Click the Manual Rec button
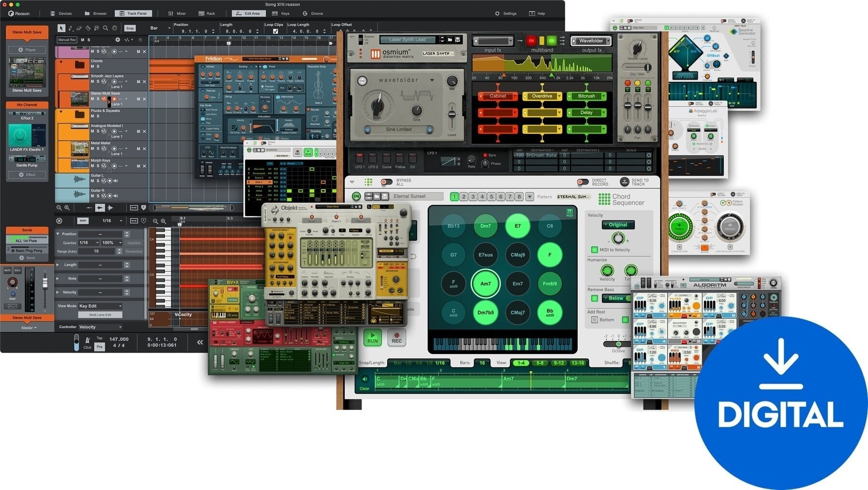 67,40
